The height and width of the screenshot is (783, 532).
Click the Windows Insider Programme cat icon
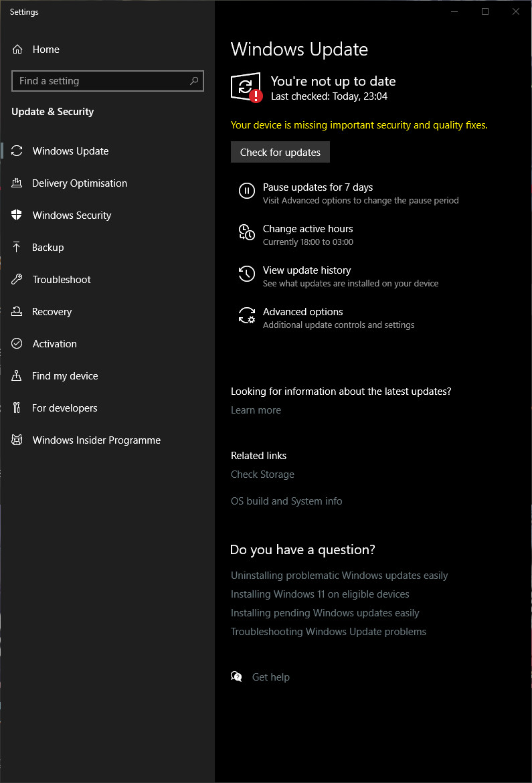click(17, 440)
